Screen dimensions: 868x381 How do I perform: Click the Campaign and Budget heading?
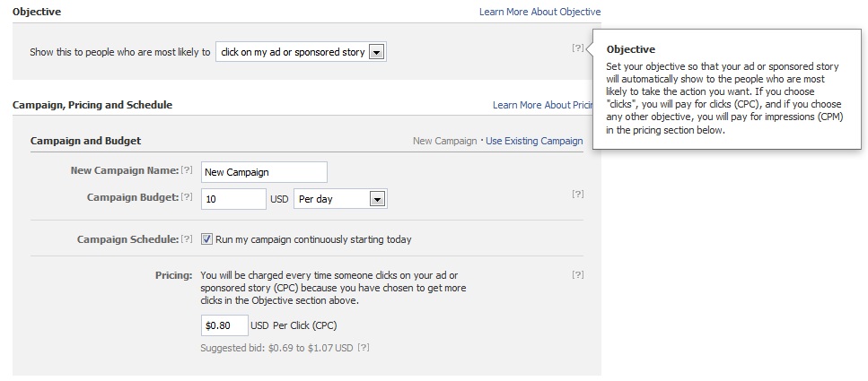pyautogui.click(x=86, y=141)
